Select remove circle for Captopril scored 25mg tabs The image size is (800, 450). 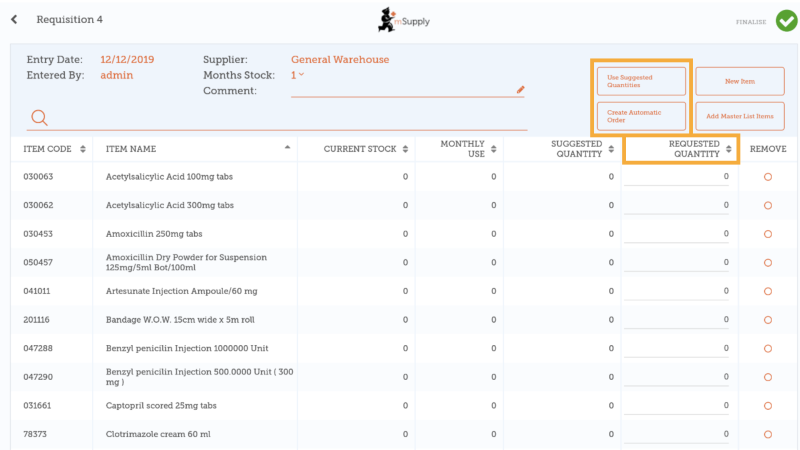(x=767, y=406)
